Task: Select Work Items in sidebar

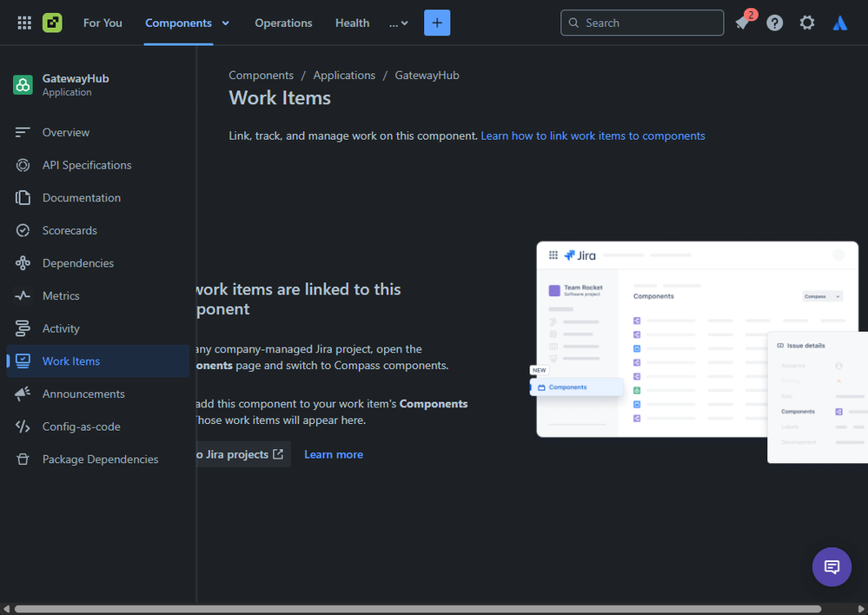Action: (98, 360)
